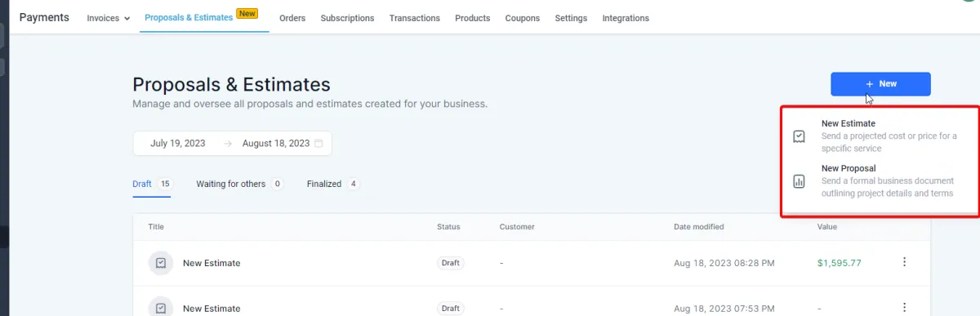The width and height of the screenshot is (980, 316).
Task: Click Aug 18, 2023 08:28 PM date
Action: (x=724, y=263)
